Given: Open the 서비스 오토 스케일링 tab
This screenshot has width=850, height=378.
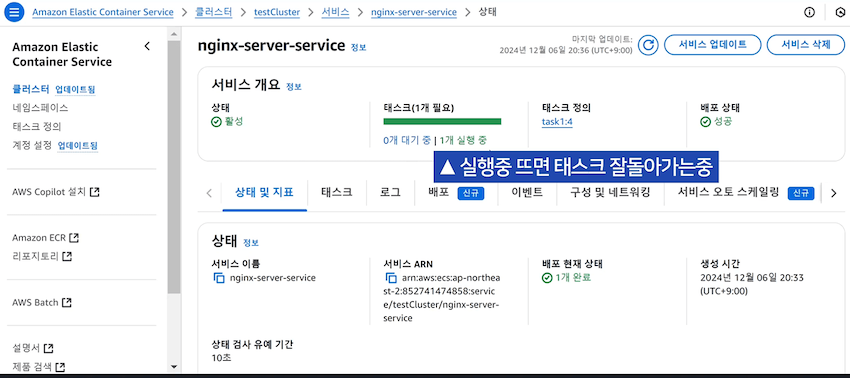Looking at the screenshot, I should pos(729,193).
